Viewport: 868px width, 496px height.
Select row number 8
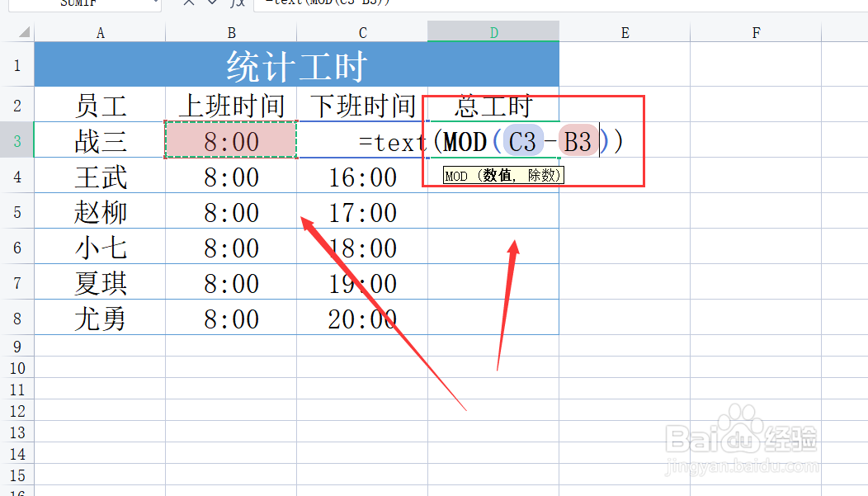(x=17, y=317)
